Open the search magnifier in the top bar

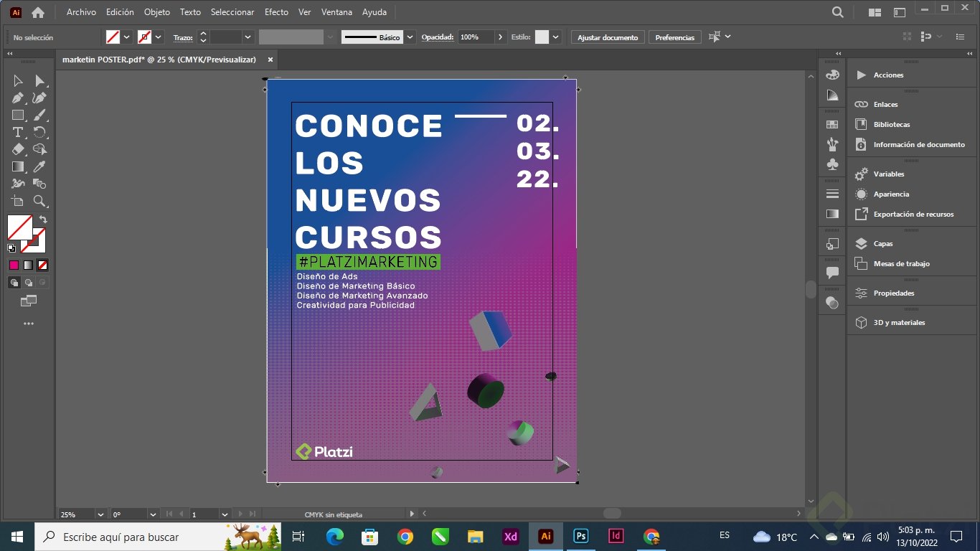837,12
